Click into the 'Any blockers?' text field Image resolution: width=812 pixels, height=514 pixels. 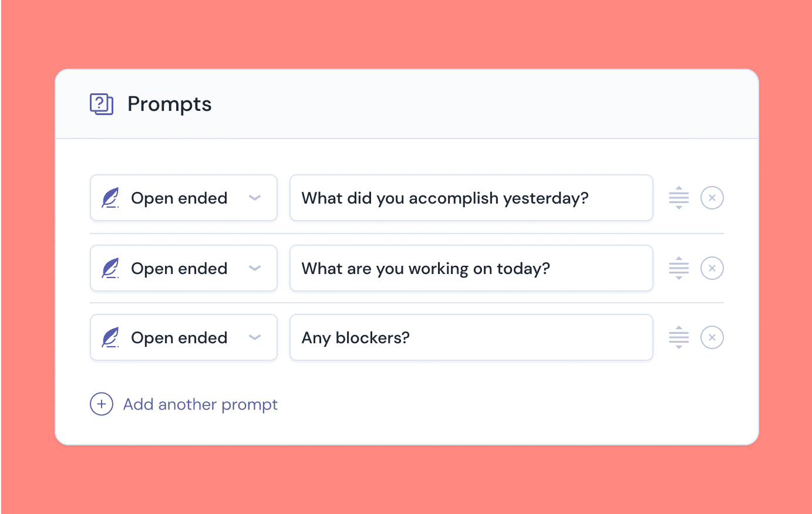[471, 337]
